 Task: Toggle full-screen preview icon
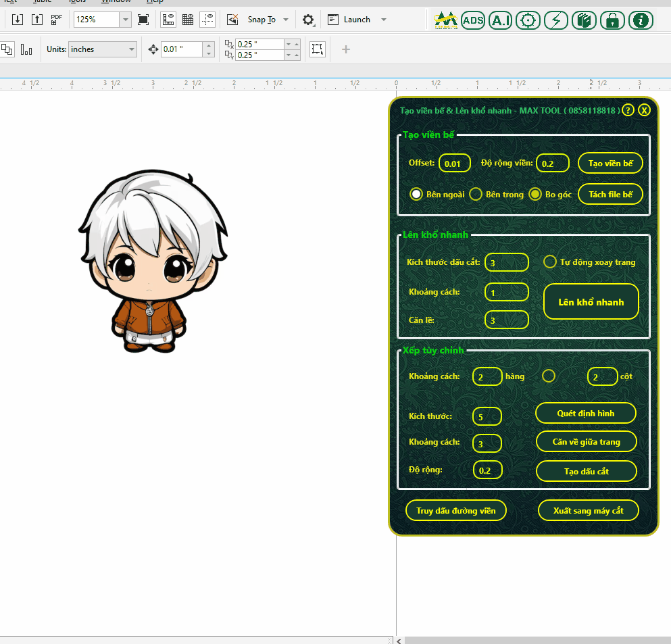pyautogui.click(x=143, y=20)
